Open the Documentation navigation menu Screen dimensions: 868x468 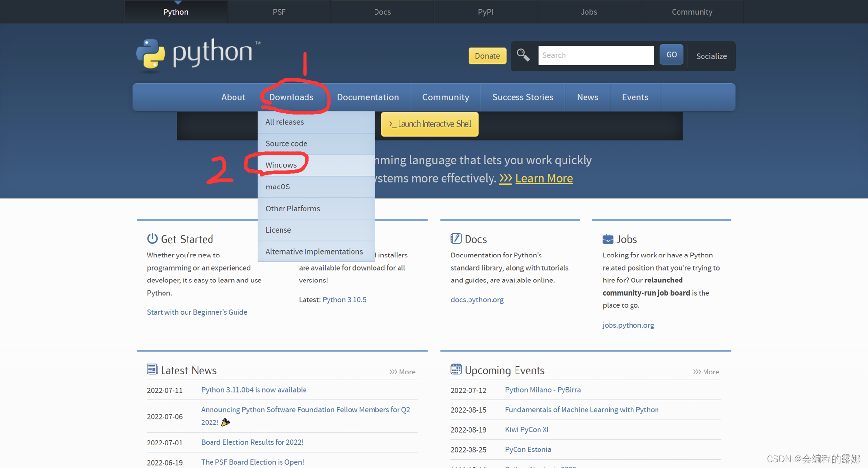point(368,97)
